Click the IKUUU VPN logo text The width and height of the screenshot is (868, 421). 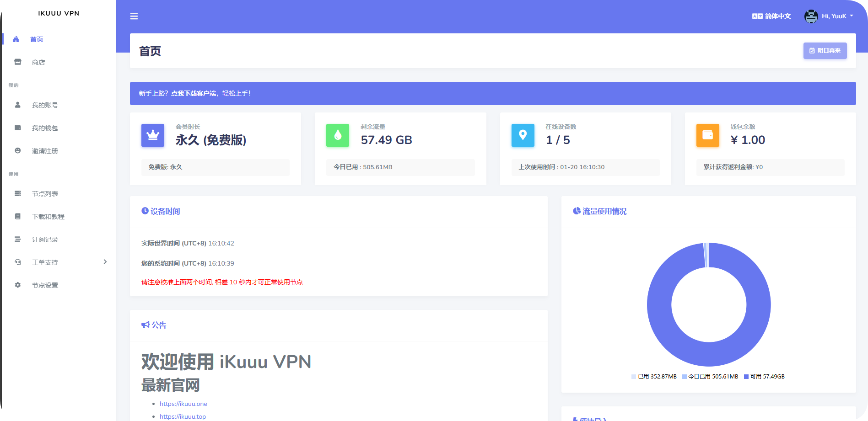coord(59,13)
